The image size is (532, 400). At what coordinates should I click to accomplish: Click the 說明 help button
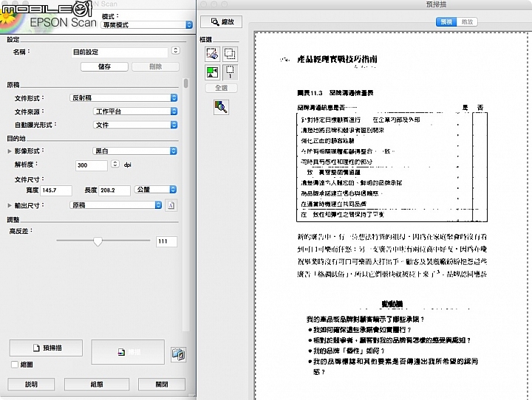[31, 385]
